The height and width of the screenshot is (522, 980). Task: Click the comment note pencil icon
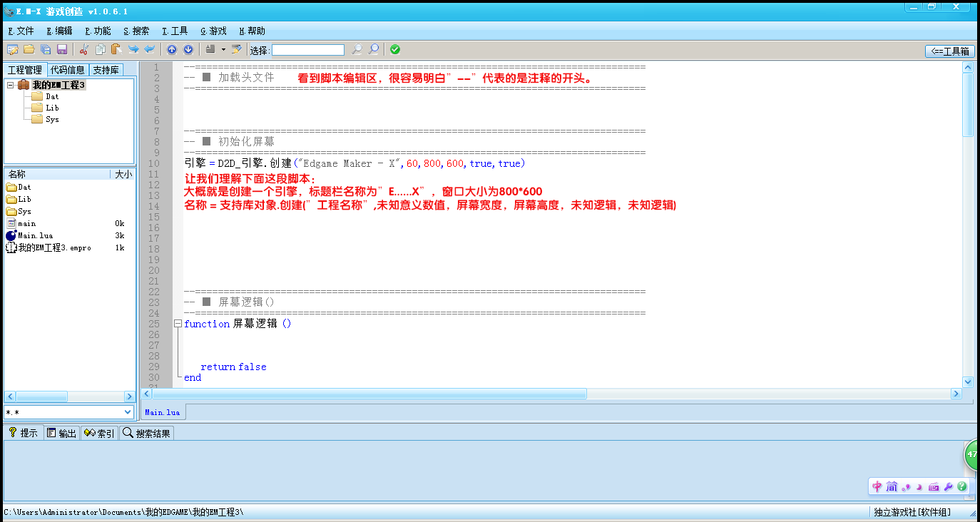pyautogui.click(x=236, y=49)
